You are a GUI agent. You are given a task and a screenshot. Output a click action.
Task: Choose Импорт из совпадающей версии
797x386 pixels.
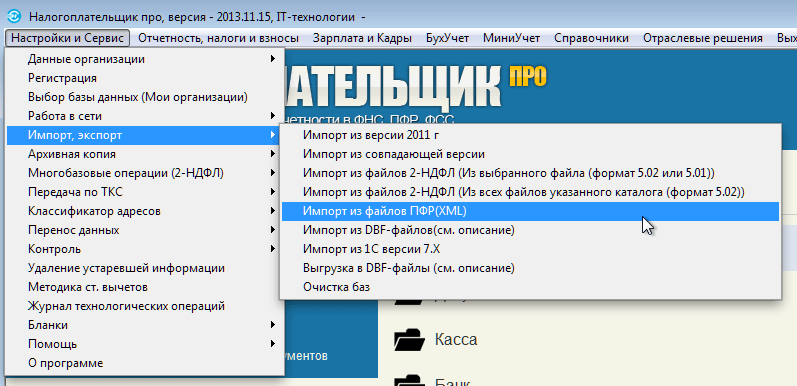pyautogui.click(x=530, y=154)
